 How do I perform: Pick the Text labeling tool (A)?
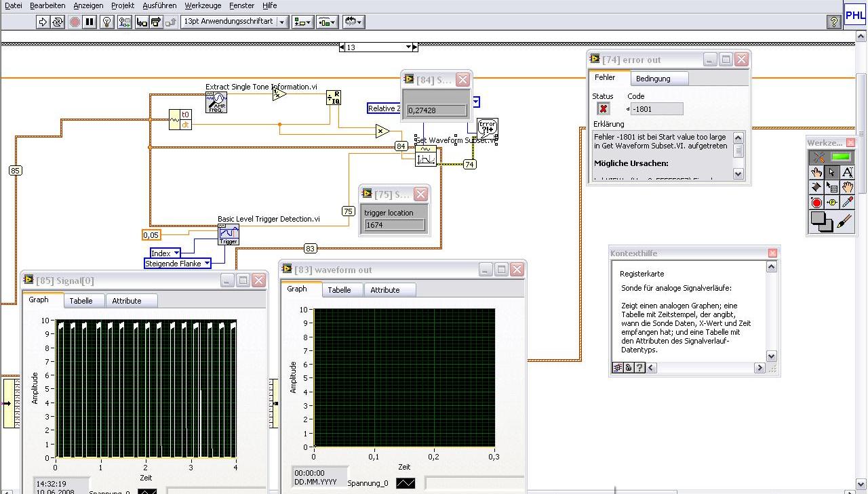point(847,173)
